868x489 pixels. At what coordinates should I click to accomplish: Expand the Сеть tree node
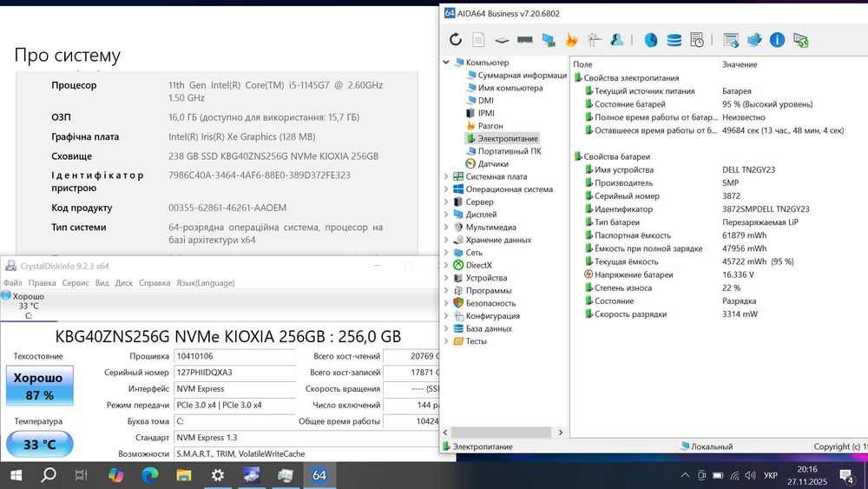446,253
